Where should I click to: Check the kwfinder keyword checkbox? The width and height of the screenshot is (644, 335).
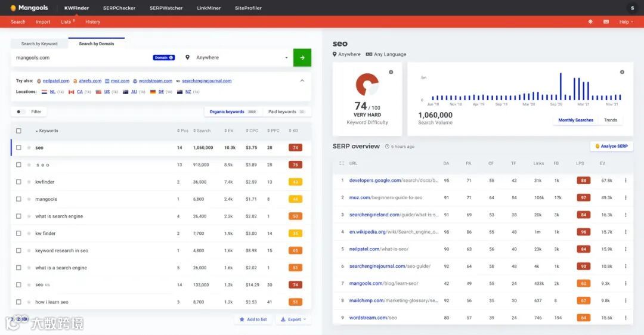click(18, 182)
